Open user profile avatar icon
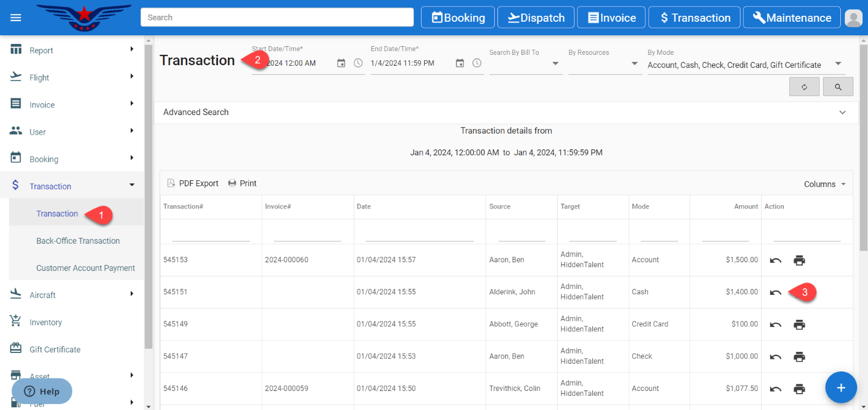868x410 pixels. click(x=853, y=18)
